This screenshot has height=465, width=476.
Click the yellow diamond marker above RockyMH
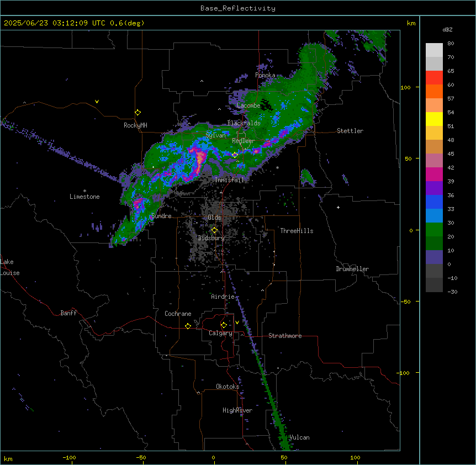tap(137, 113)
